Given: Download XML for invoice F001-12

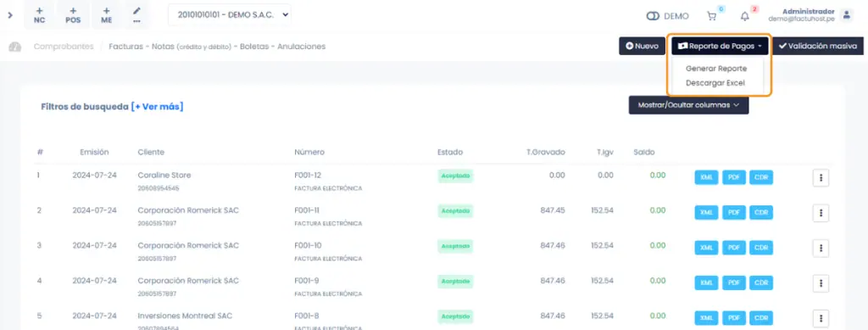Looking at the screenshot, I should tap(706, 177).
